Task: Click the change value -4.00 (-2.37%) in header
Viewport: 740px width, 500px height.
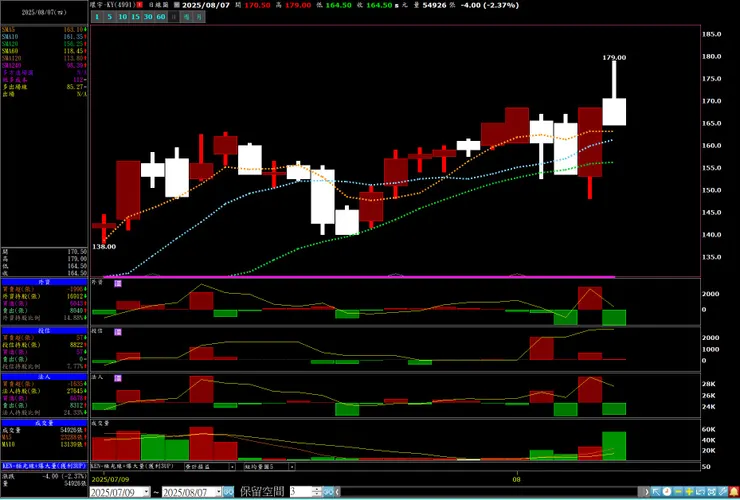Action: (490, 5)
